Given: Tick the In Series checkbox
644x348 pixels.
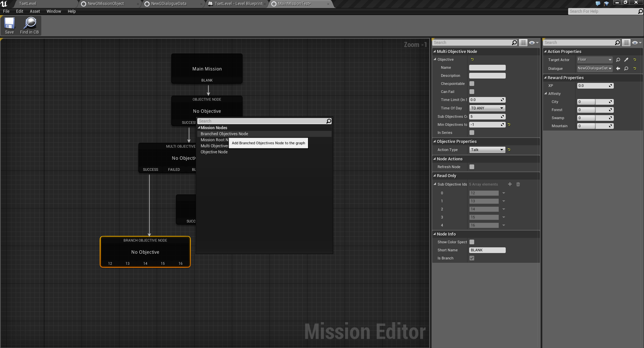Looking at the screenshot, I should coord(472,133).
